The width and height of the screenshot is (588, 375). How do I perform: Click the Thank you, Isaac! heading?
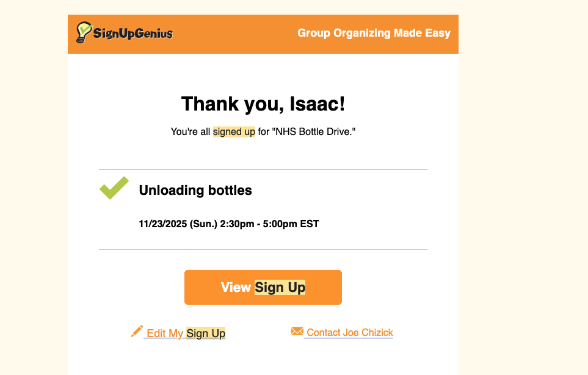[x=263, y=104]
